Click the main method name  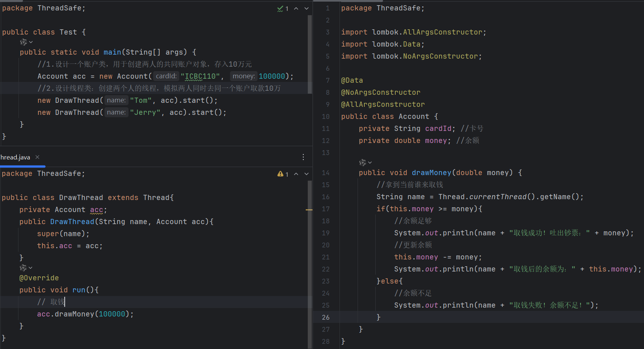click(112, 52)
